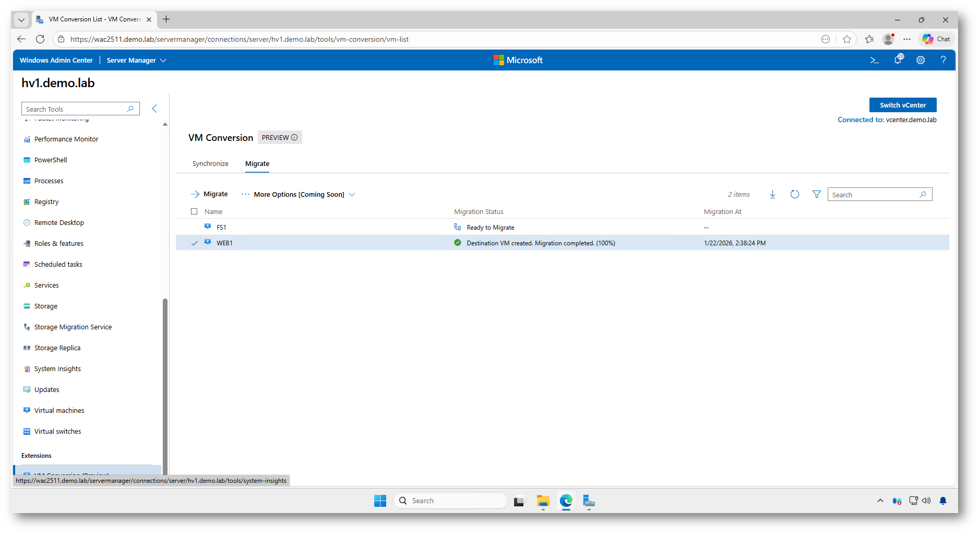Click the Migrate action button
The image size is (980, 535).
coord(210,194)
